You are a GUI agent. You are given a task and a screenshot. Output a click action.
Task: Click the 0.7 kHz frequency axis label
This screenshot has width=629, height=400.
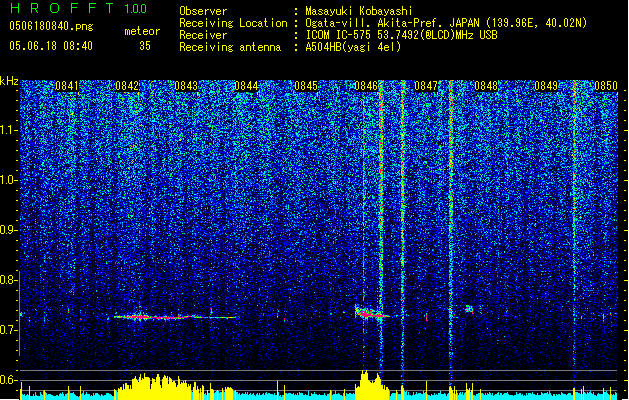click(9, 330)
